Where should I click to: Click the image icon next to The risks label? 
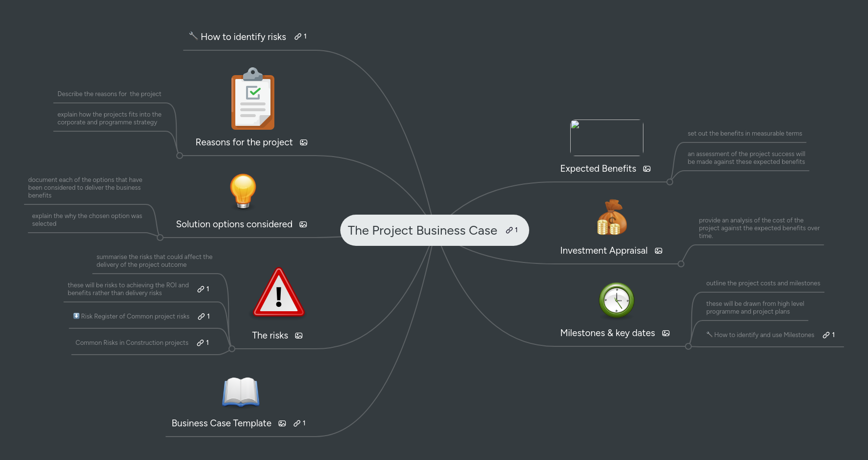(x=298, y=335)
